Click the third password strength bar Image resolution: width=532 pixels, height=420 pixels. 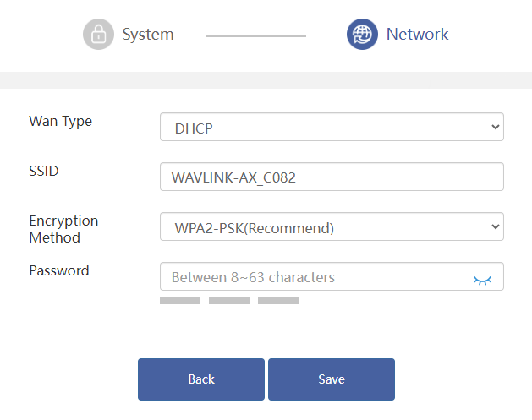coord(278,301)
